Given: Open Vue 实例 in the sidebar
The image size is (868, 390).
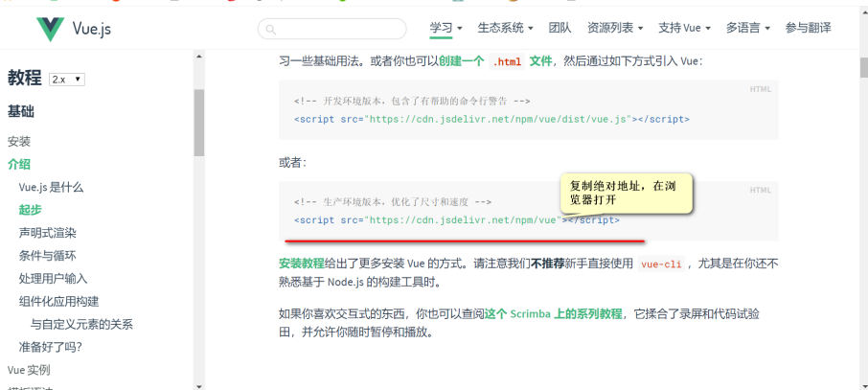Looking at the screenshot, I should [x=29, y=370].
